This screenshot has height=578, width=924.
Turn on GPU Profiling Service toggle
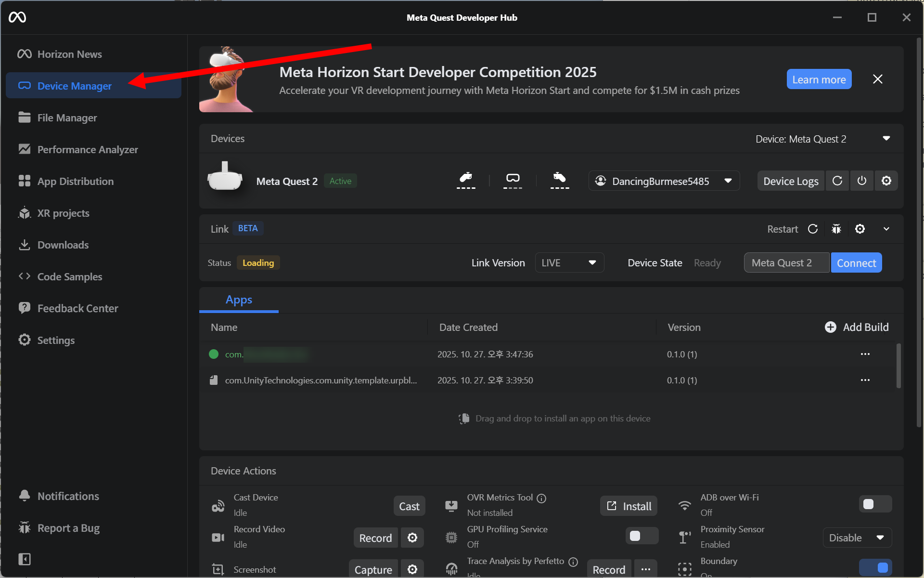pyautogui.click(x=641, y=536)
